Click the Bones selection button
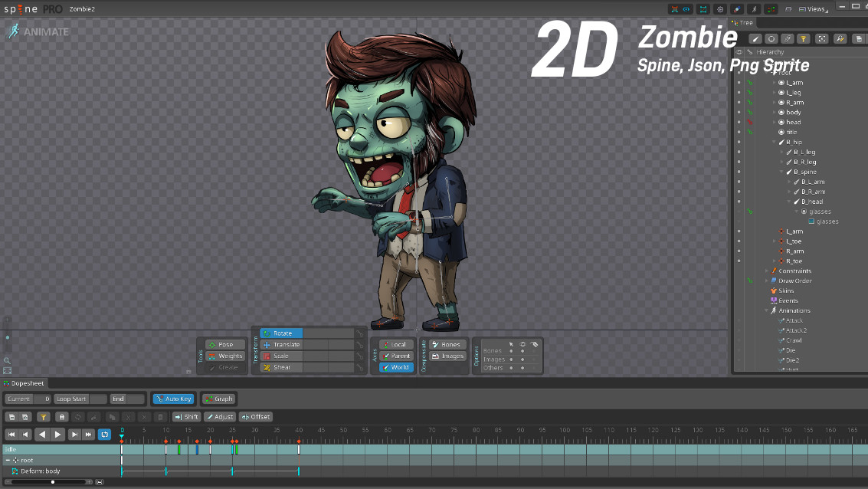The height and width of the screenshot is (489, 868). click(447, 344)
